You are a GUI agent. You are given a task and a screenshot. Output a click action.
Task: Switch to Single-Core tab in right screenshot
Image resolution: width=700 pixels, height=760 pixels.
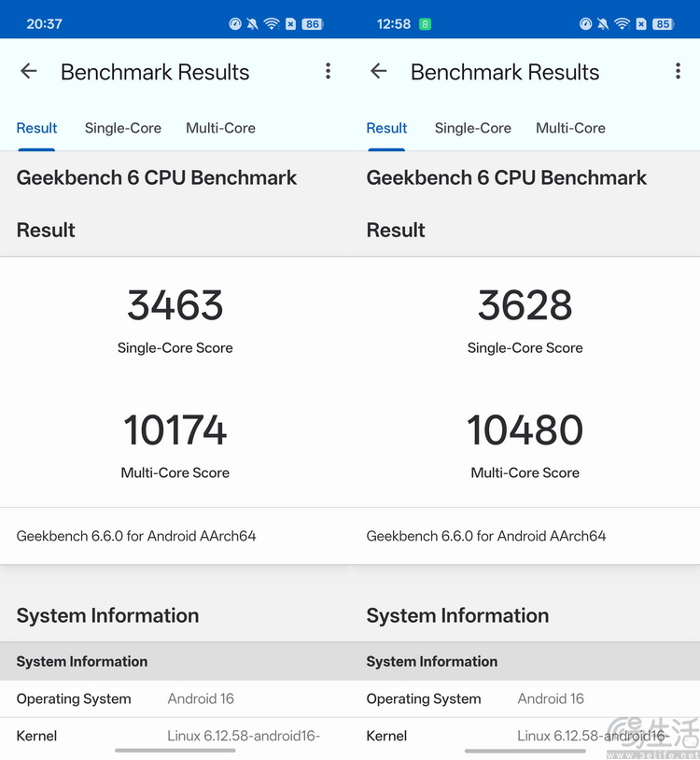(473, 129)
